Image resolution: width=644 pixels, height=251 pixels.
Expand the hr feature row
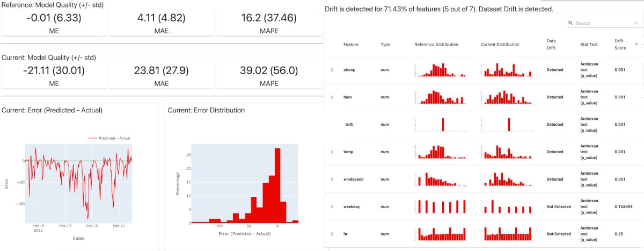click(332, 234)
